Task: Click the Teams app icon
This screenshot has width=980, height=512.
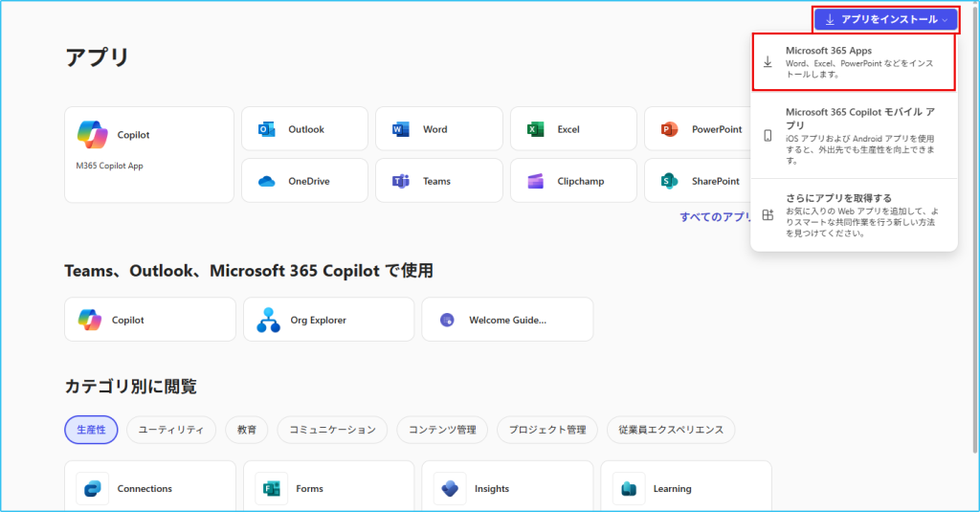Action: pyautogui.click(x=401, y=181)
